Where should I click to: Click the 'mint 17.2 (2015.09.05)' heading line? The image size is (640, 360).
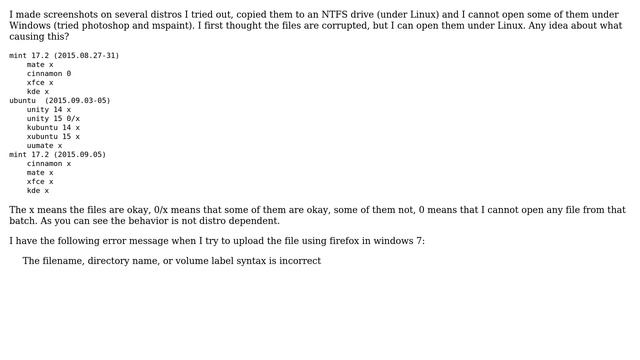58,155
